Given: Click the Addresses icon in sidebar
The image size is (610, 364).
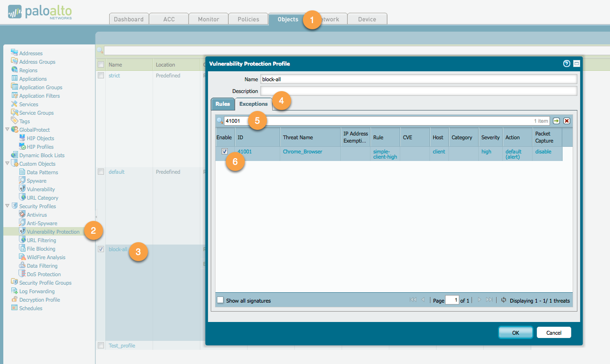Looking at the screenshot, I should pyautogui.click(x=14, y=53).
